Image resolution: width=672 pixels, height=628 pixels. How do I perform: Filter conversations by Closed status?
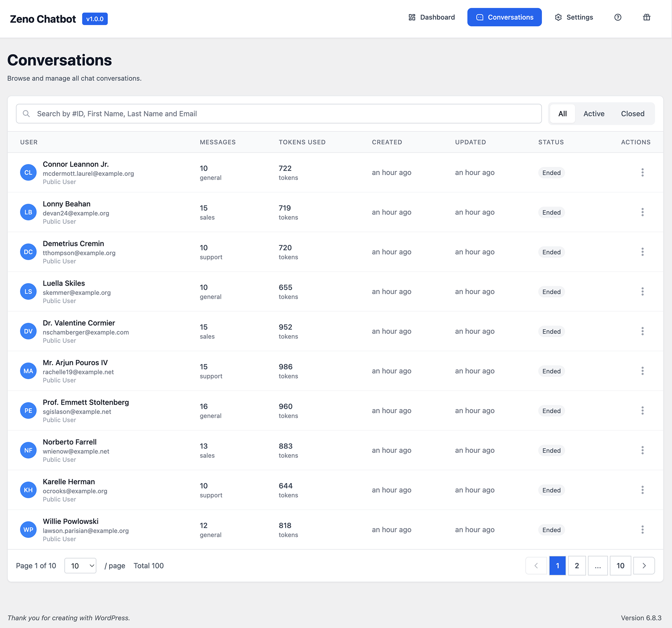(x=632, y=114)
